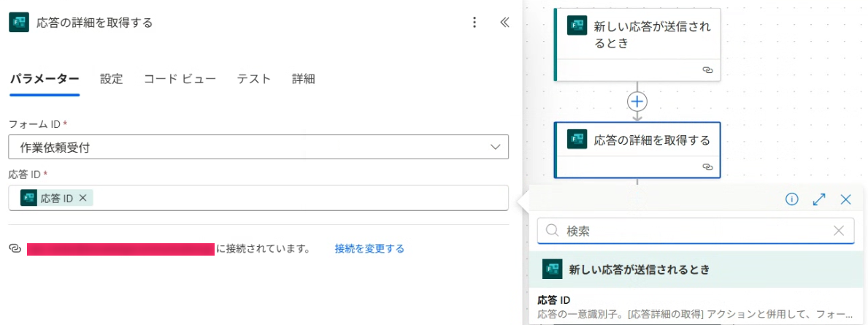Click the connection link icon beside the account
The image size is (868, 325).
tap(15, 248)
